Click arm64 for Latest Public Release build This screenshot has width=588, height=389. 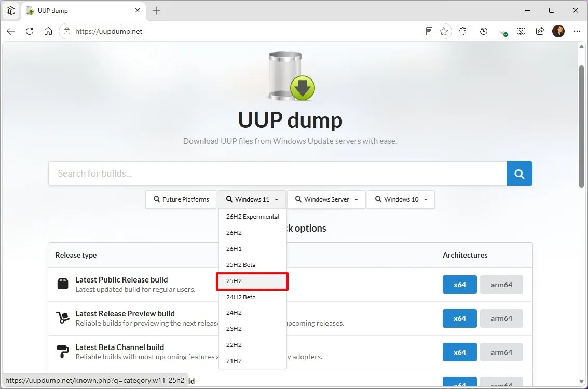point(501,285)
